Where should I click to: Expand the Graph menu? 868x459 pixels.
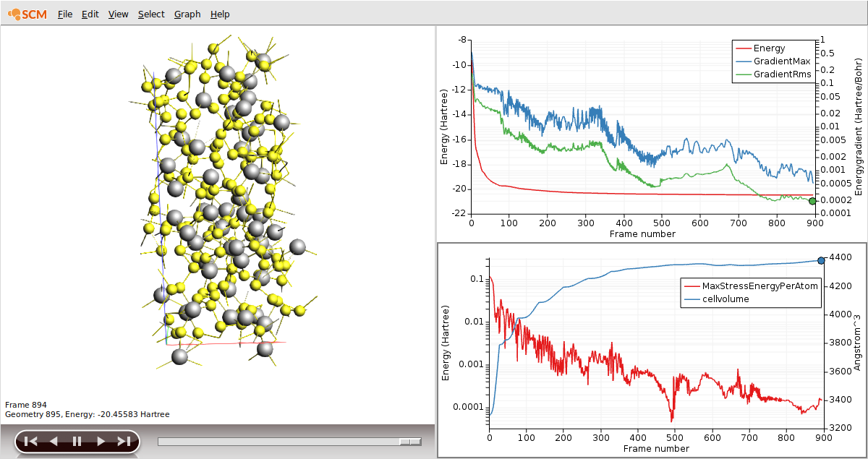pos(187,14)
